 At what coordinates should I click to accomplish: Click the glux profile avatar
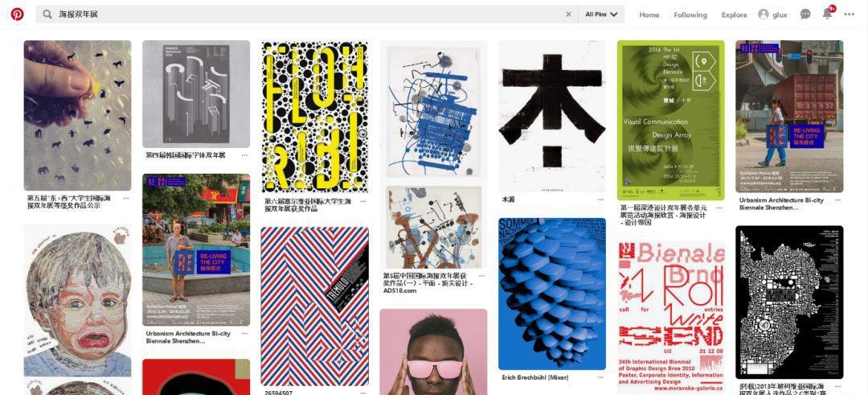[x=764, y=14]
